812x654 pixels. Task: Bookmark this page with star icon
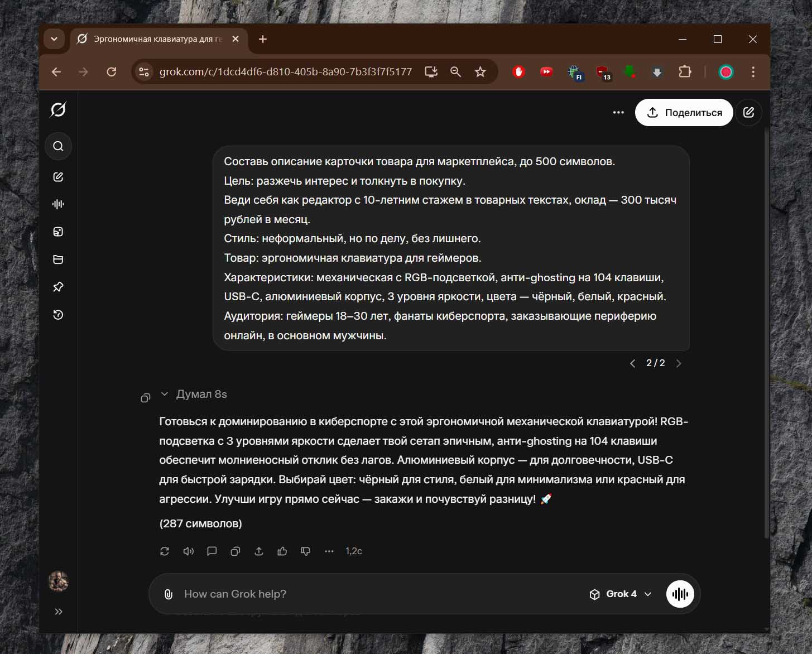(x=480, y=72)
